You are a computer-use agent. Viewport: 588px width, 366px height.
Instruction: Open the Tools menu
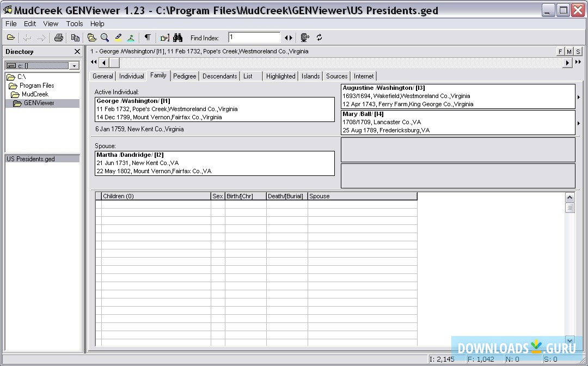coord(75,23)
